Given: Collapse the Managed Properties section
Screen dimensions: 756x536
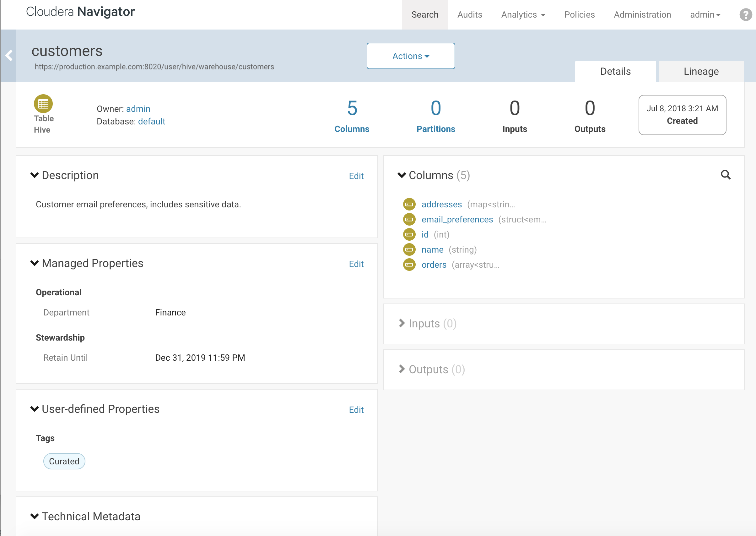Looking at the screenshot, I should coord(34,263).
